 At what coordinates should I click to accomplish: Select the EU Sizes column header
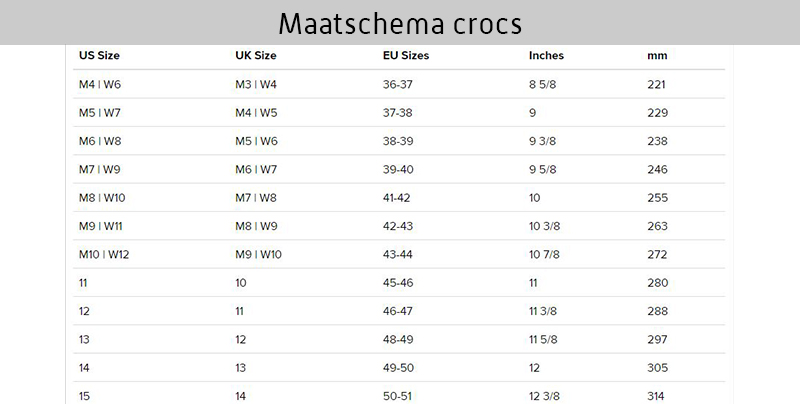406,56
